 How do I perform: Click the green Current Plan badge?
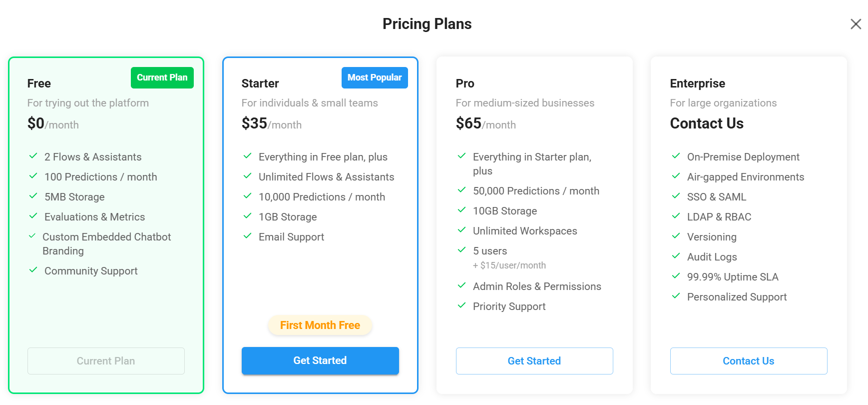(162, 77)
